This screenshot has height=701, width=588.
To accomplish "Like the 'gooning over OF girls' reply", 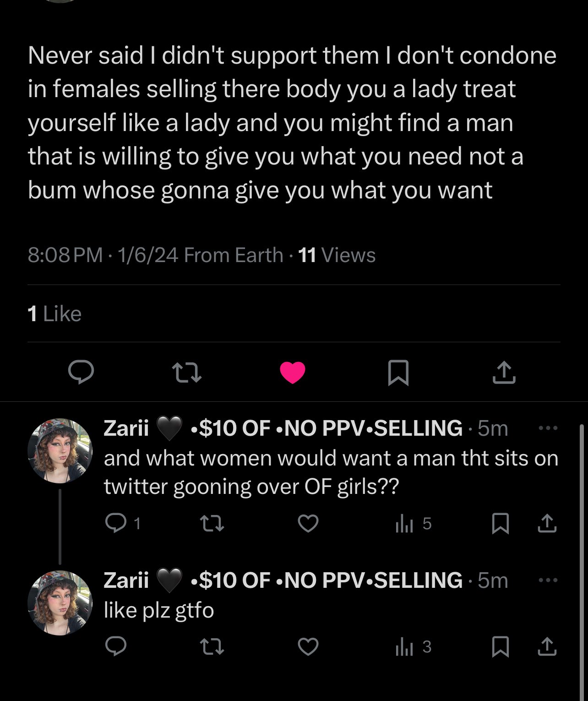I will point(308,523).
